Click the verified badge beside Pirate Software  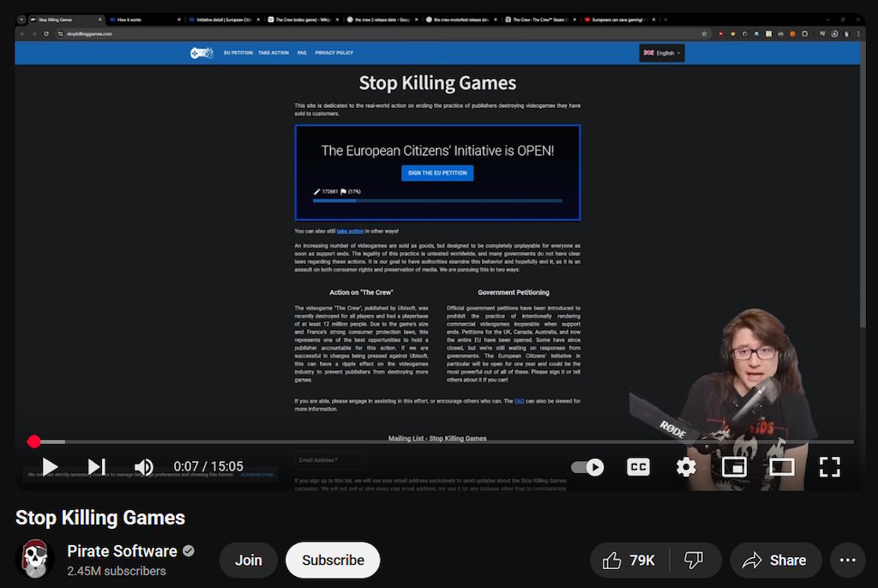click(x=189, y=551)
